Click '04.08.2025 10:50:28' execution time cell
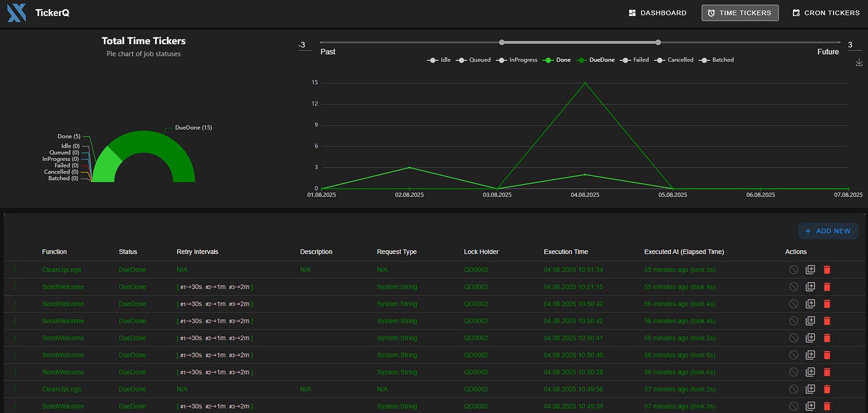The image size is (868, 413). [573, 372]
